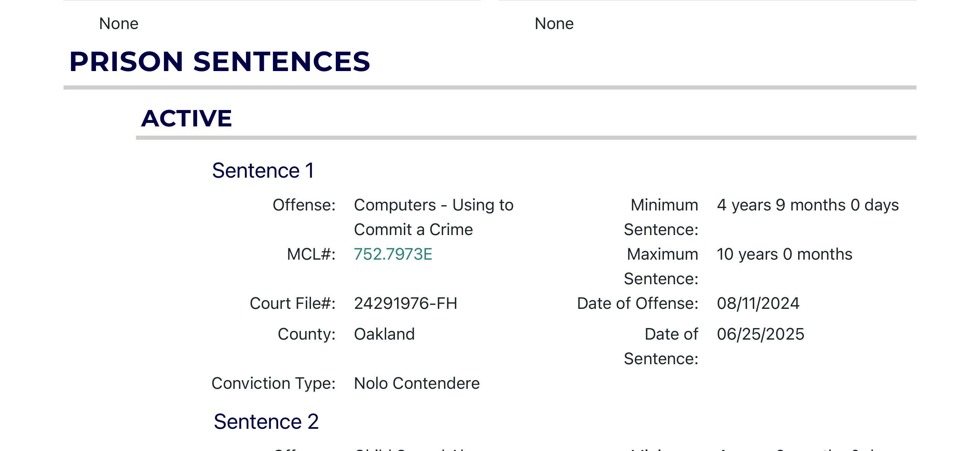
Task: Click the offense text "Computers - Using to Commit a Crime"
Action: (433, 217)
